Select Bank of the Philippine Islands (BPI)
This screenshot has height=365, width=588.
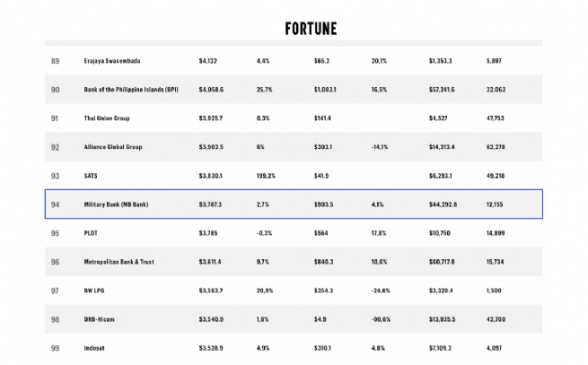pos(130,90)
